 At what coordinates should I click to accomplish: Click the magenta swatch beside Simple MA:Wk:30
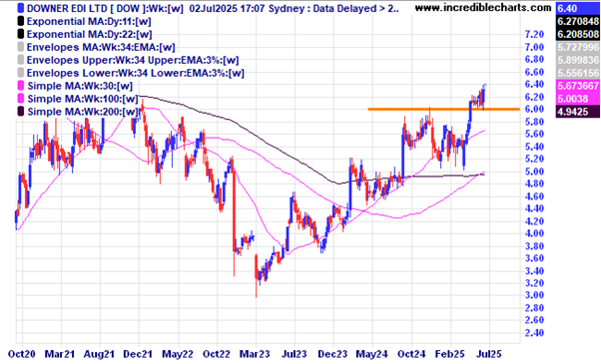[x=21, y=86]
